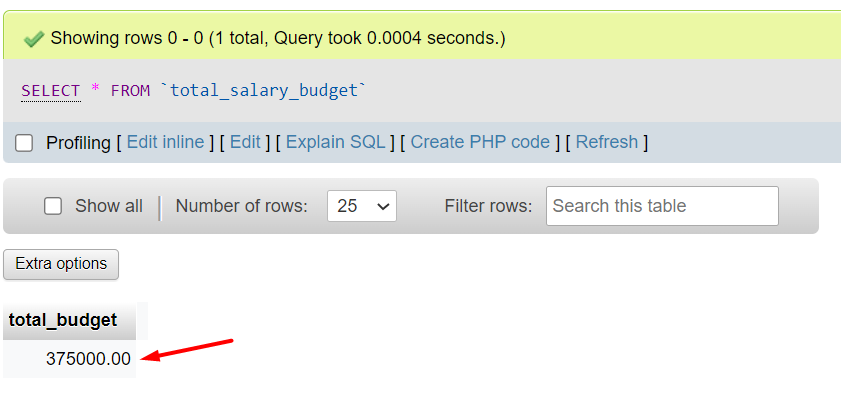Sort by the total_budget column header
The width and height of the screenshot is (841, 396).
pyautogui.click(x=63, y=320)
